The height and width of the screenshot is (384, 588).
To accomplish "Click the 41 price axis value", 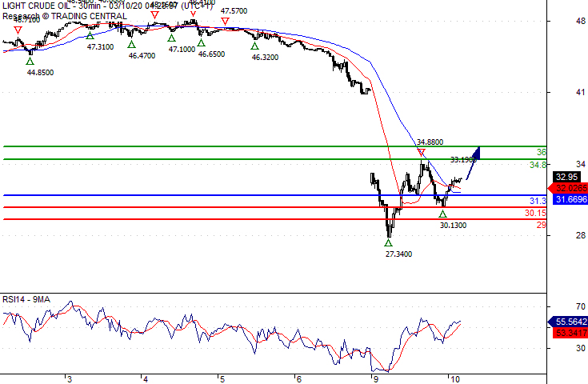I will 581,92.
